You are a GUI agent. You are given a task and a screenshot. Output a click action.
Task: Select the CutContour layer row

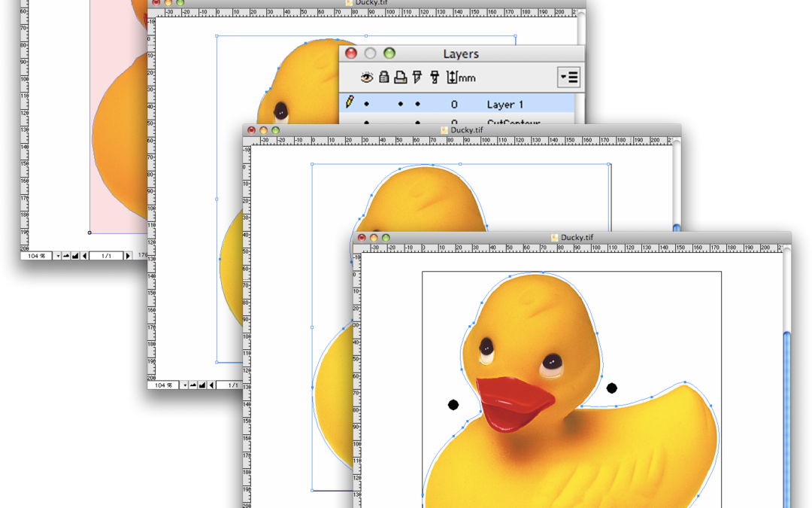tap(511, 122)
